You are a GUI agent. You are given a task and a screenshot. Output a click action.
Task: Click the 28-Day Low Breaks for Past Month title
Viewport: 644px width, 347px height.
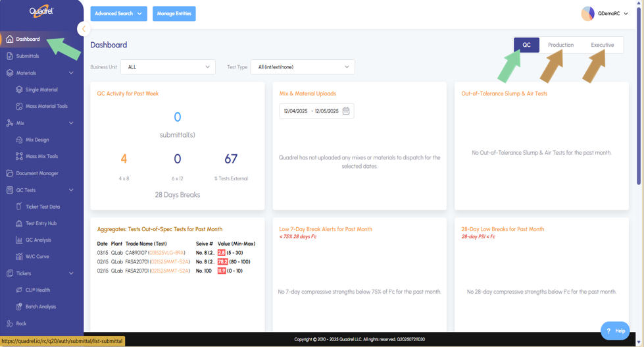point(503,229)
